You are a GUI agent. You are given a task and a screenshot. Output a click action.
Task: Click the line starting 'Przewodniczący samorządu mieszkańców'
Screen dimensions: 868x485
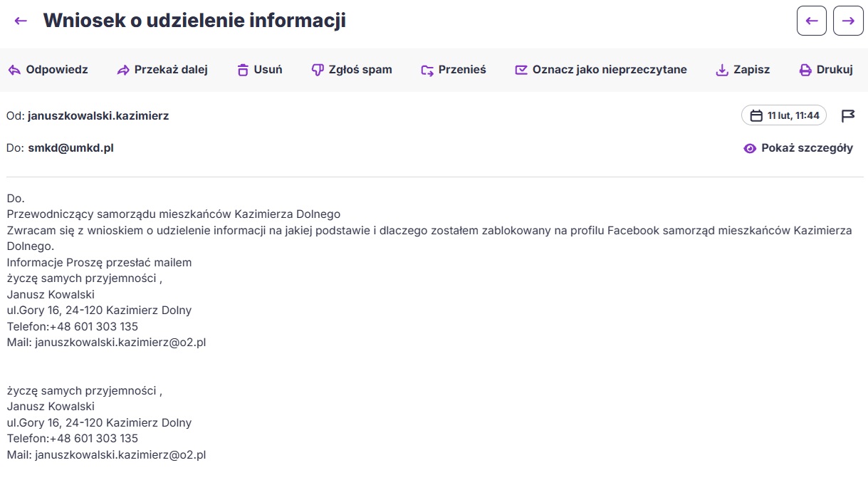(174, 214)
